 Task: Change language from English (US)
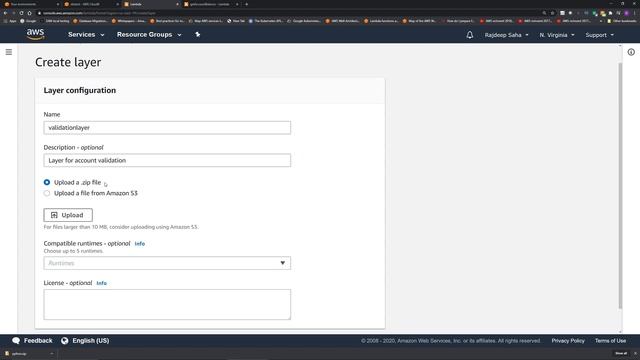(x=91, y=340)
